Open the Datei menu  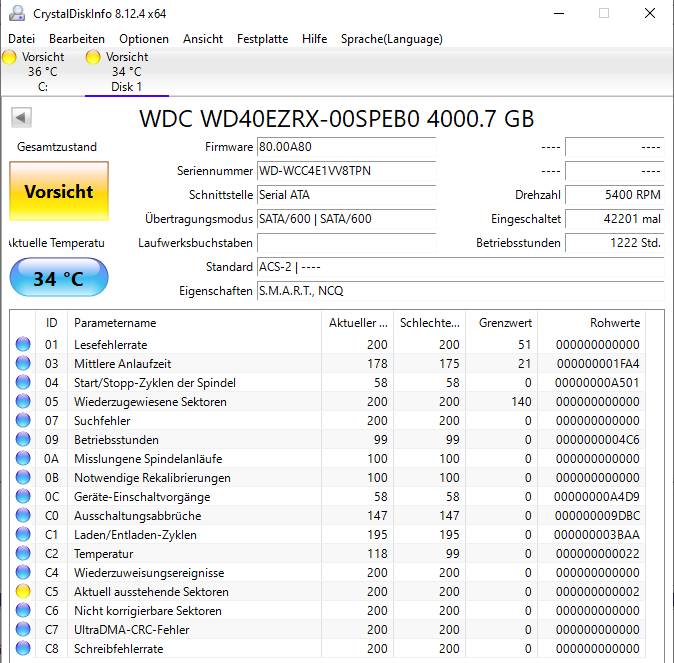[21, 39]
